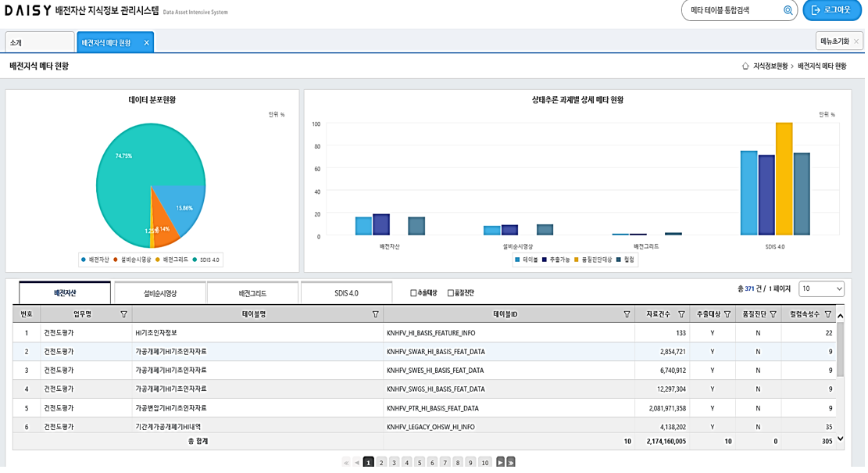Click the DAISY logo
The image size is (868, 473).
click(27, 10)
